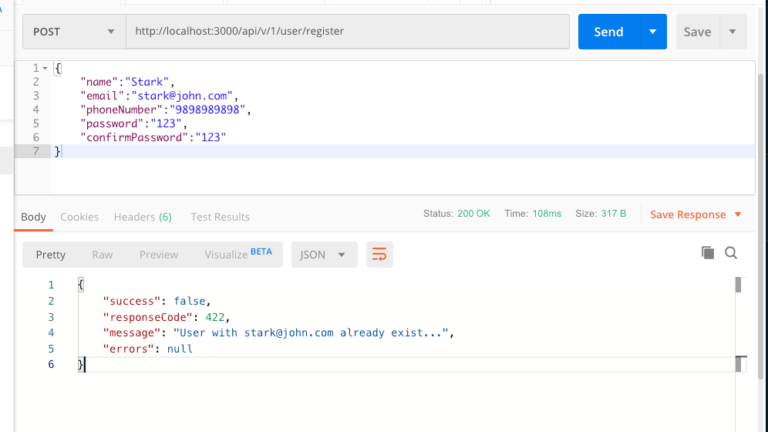Click the response panel scrollbar thumb

(738, 285)
